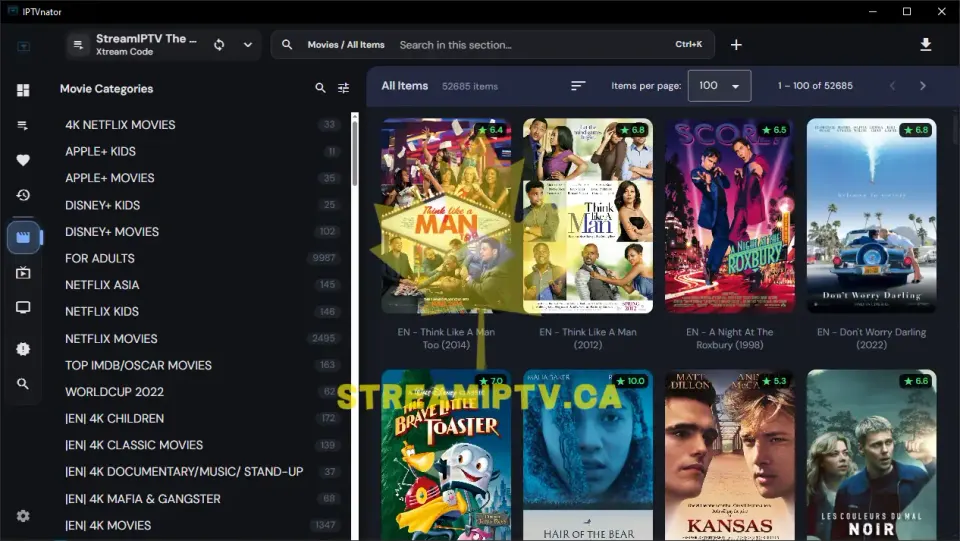Open A Night At The Roxbury poster
960x541 pixels.
tap(730, 216)
